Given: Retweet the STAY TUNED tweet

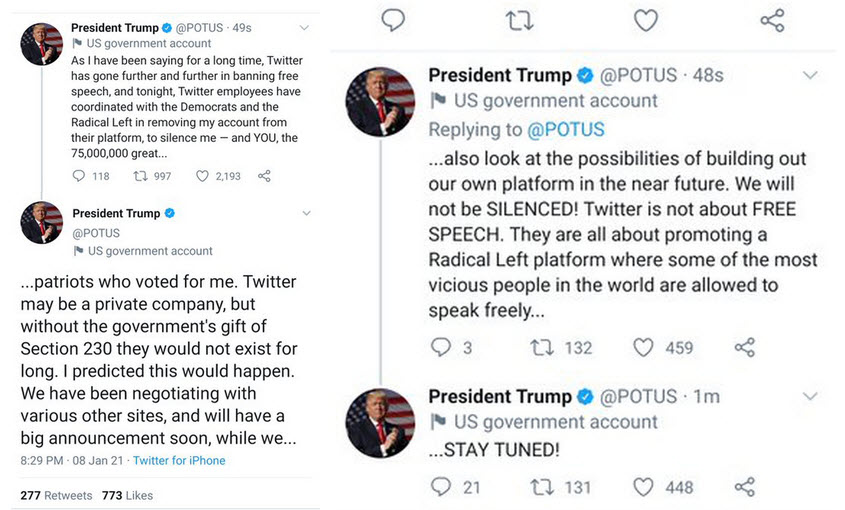Looking at the screenshot, I should click(x=542, y=487).
